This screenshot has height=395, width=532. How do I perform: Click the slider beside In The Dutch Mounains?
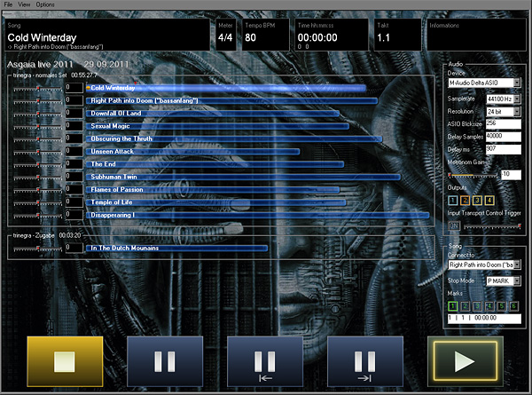point(37,249)
